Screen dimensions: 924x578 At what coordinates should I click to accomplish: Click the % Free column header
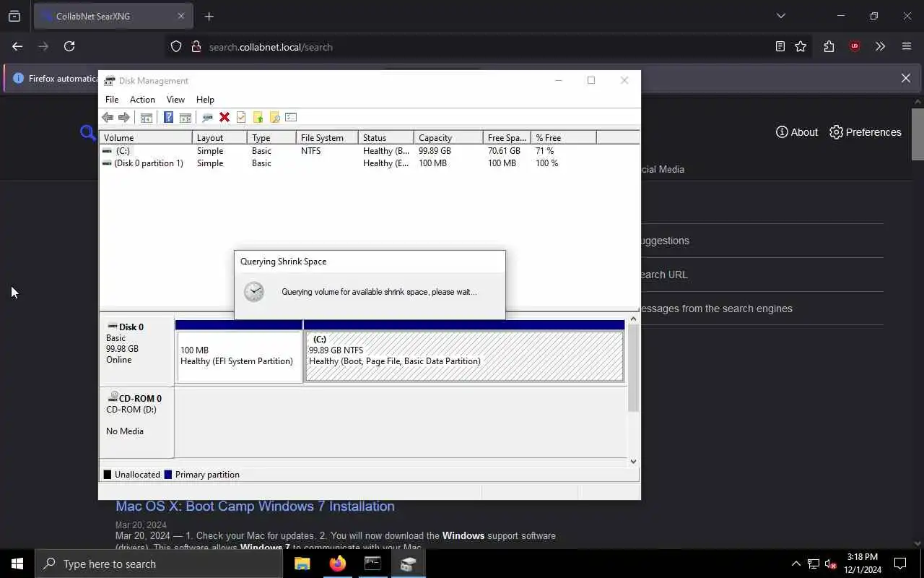pos(564,137)
